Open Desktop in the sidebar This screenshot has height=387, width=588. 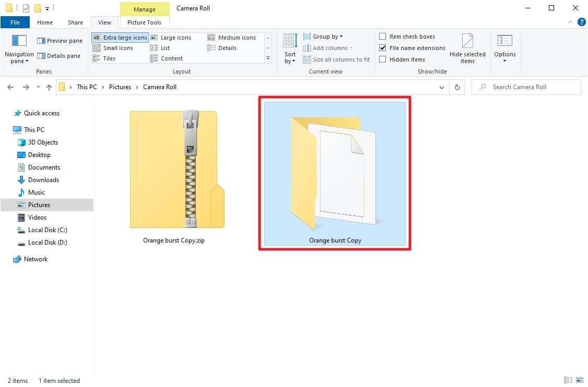[x=34, y=155]
